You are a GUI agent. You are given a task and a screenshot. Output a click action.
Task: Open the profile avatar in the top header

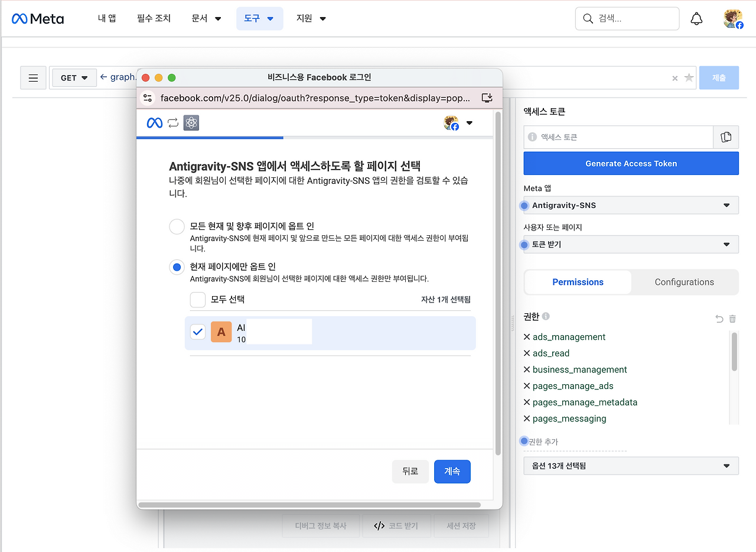pos(733,19)
